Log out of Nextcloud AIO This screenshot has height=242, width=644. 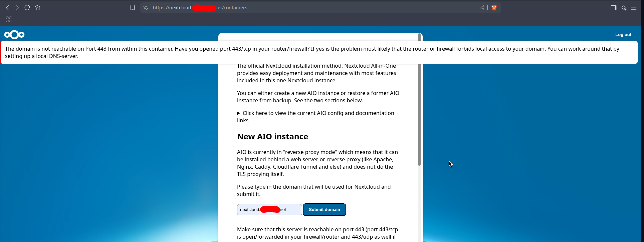(x=623, y=35)
